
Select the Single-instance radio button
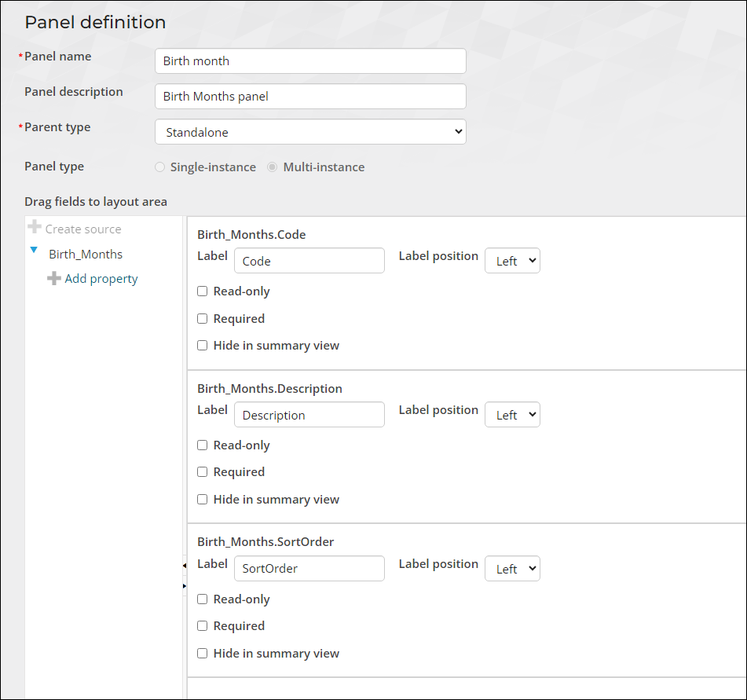click(x=159, y=167)
